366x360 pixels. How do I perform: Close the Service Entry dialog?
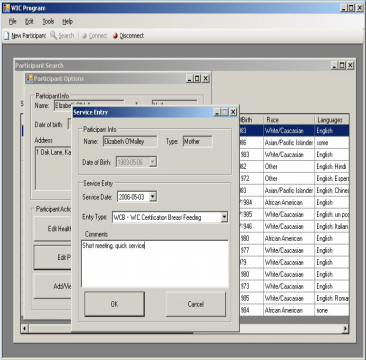pyautogui.click(x=233, y=112)
